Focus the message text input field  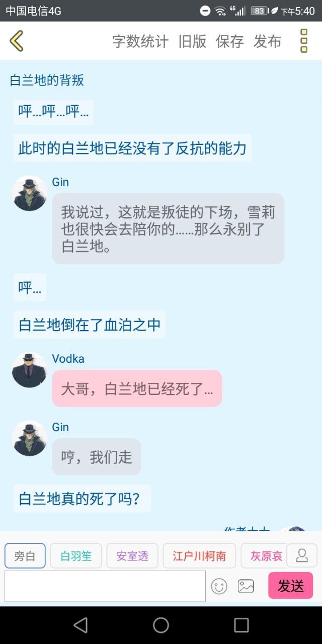[105, 586]
